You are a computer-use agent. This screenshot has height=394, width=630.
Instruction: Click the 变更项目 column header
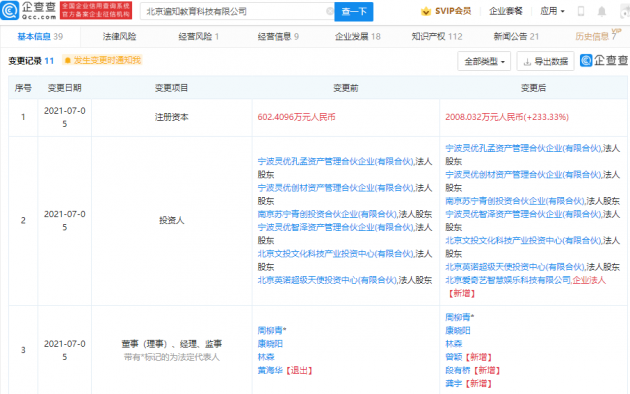[172, 88]
